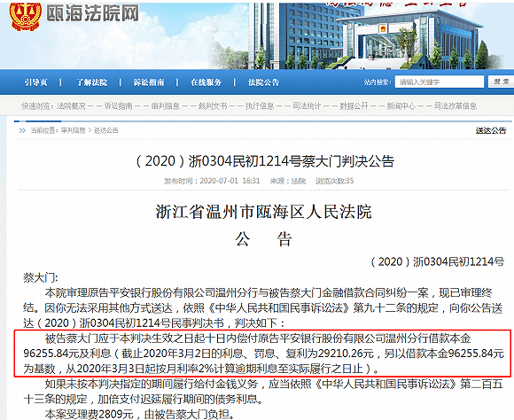
Task: Focus the site search keyword field
Action: pyautogui.click(x=440, y=82)
